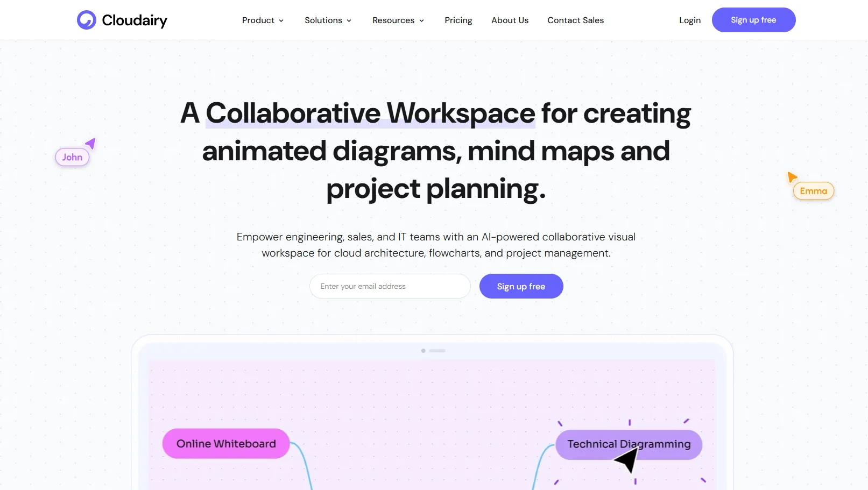Select Pricing in the navigation bar
868x490 pixels.
click(458, 20)
